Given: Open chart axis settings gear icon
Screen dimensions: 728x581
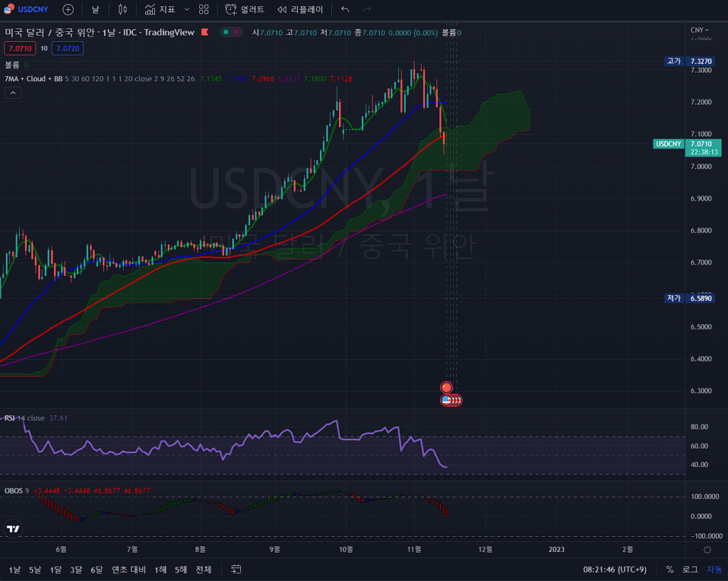Looking at the screenshot, I should 707,550.
